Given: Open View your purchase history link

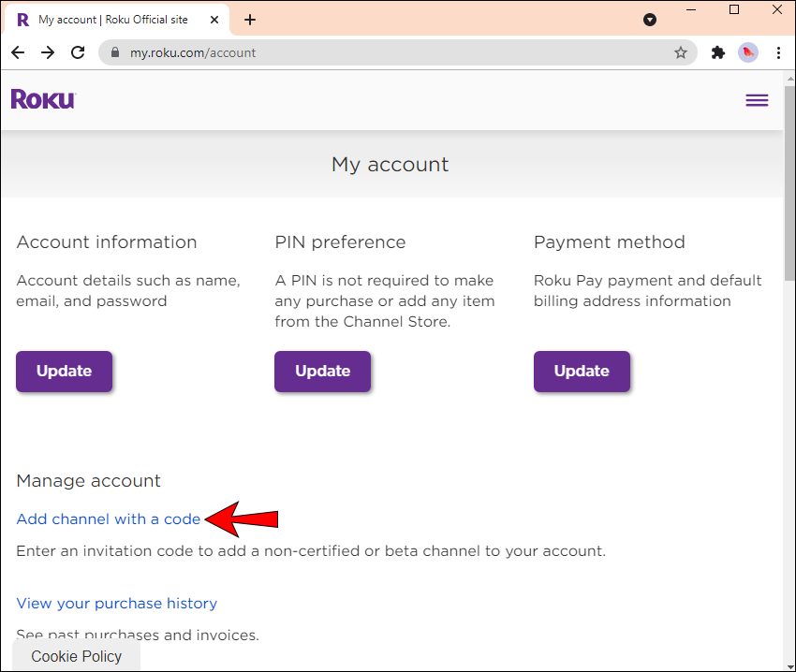Looking at the screenshot, I should coord(117,604).
